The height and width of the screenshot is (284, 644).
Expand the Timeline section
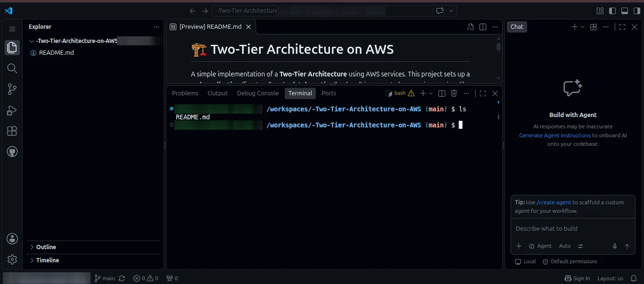pyautogui.click(x=93, y=260)
